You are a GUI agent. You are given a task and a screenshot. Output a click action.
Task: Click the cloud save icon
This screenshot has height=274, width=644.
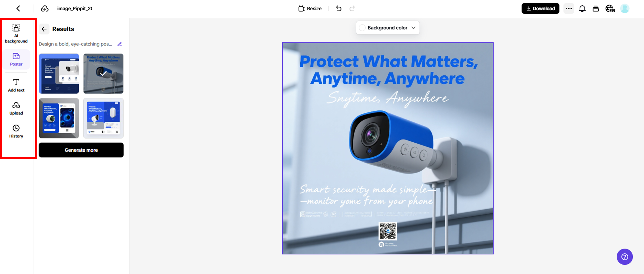45,8
